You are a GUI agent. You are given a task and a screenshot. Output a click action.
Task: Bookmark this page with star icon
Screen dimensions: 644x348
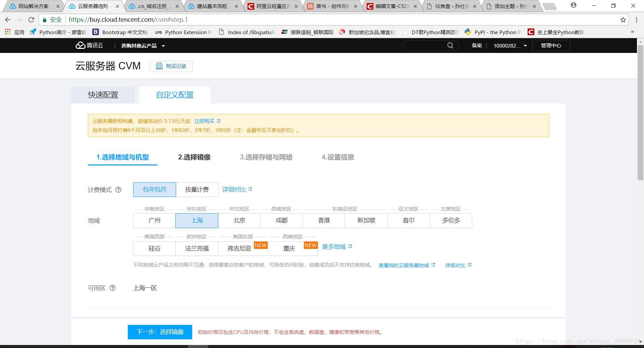(623, 20)
